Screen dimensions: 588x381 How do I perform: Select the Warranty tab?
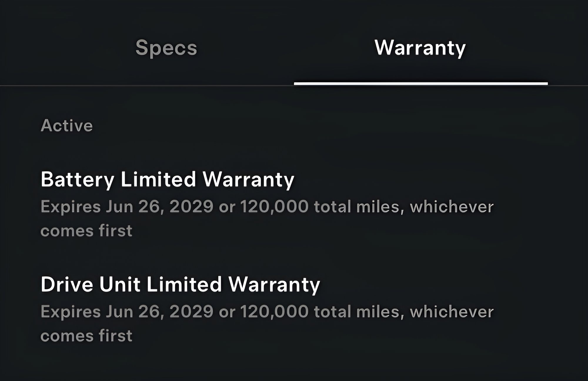[x=420, y=48]
